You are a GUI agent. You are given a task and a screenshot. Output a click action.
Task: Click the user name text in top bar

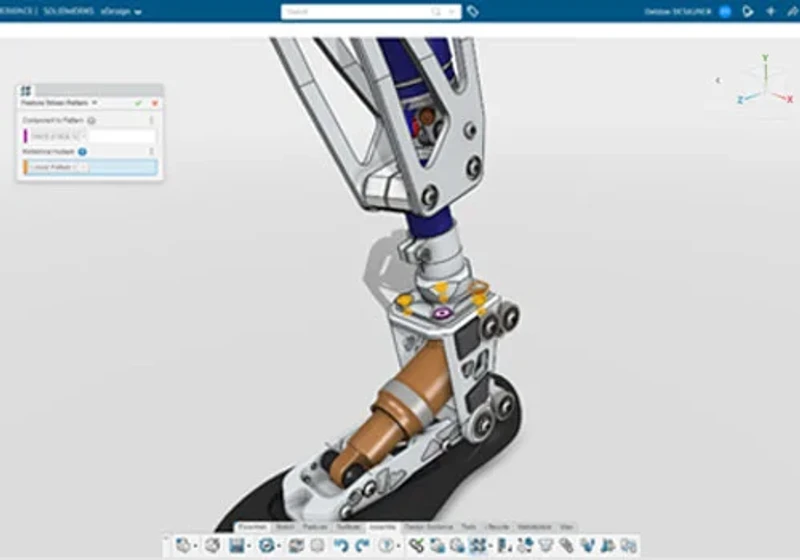point(678,11)
